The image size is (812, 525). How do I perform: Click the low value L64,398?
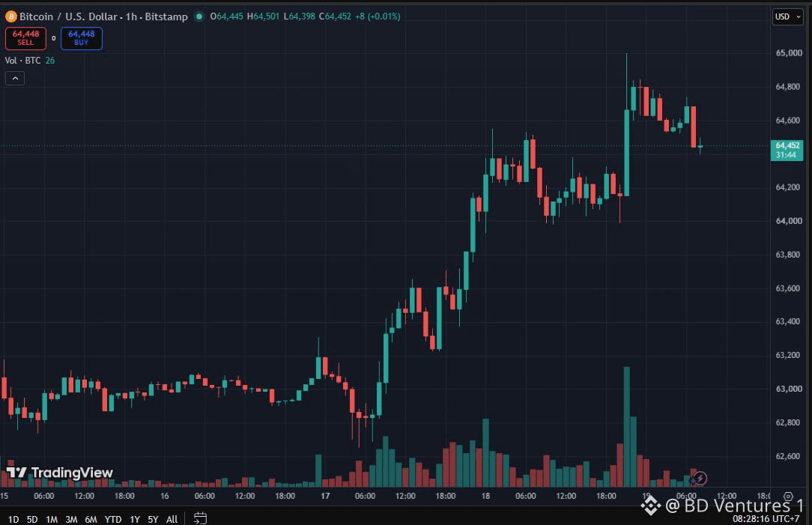tap(300, 16)
